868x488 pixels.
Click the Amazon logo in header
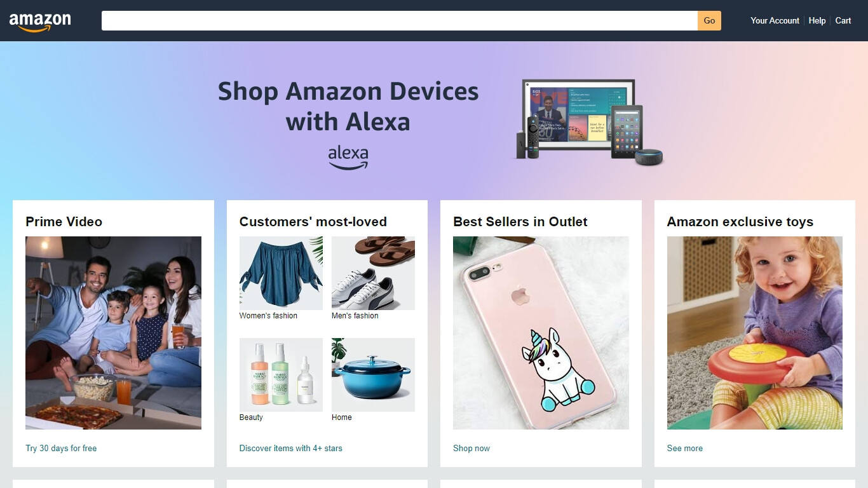(40, 22)
